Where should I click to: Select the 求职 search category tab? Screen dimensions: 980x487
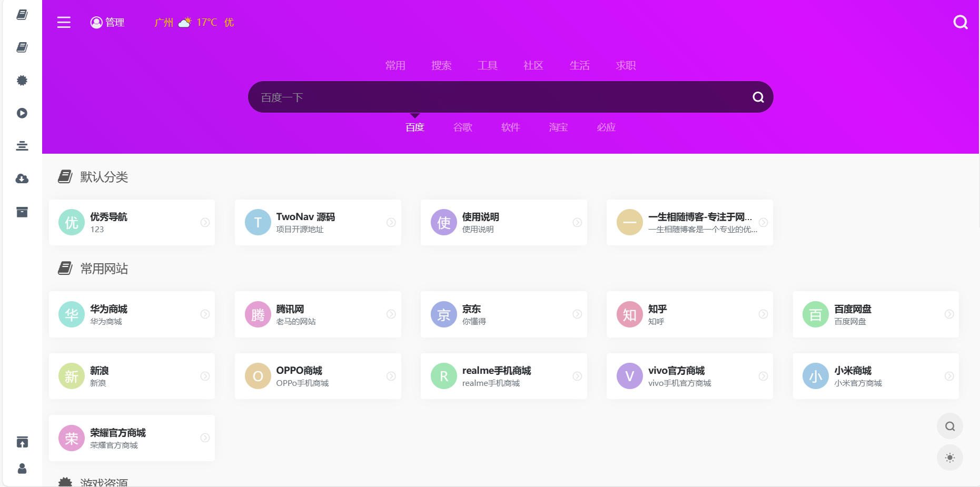[x=626, y=65]
